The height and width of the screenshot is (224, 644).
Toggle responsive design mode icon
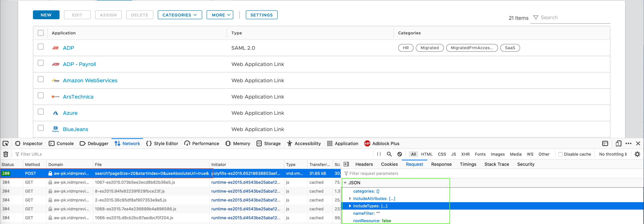point(618,144)
